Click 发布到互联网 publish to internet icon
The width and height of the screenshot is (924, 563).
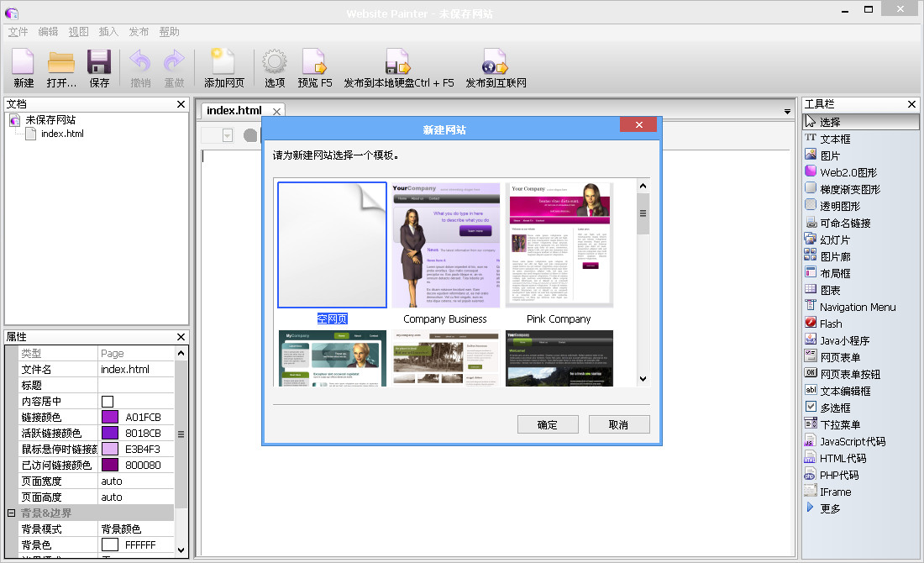(496, 63)
